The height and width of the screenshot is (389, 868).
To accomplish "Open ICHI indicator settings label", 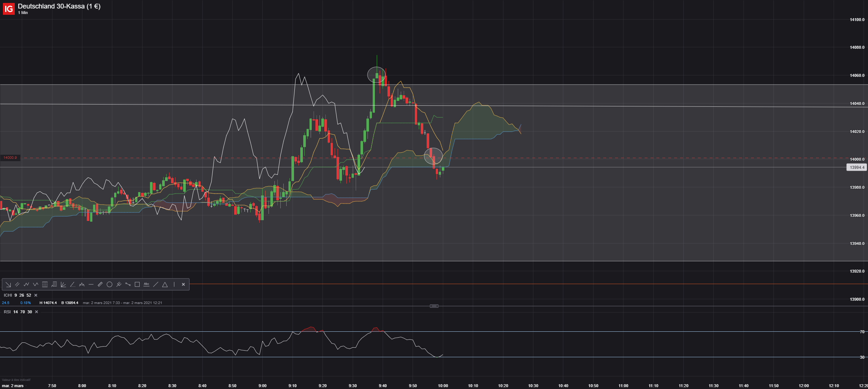I will coord(17,295).
